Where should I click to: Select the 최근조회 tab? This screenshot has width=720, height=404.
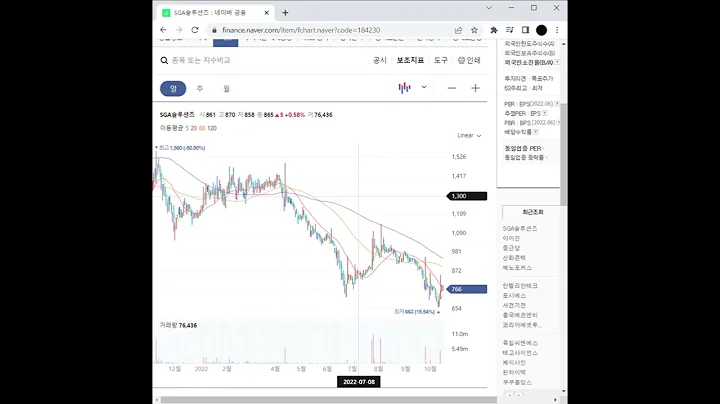click(x=533, y=212)
